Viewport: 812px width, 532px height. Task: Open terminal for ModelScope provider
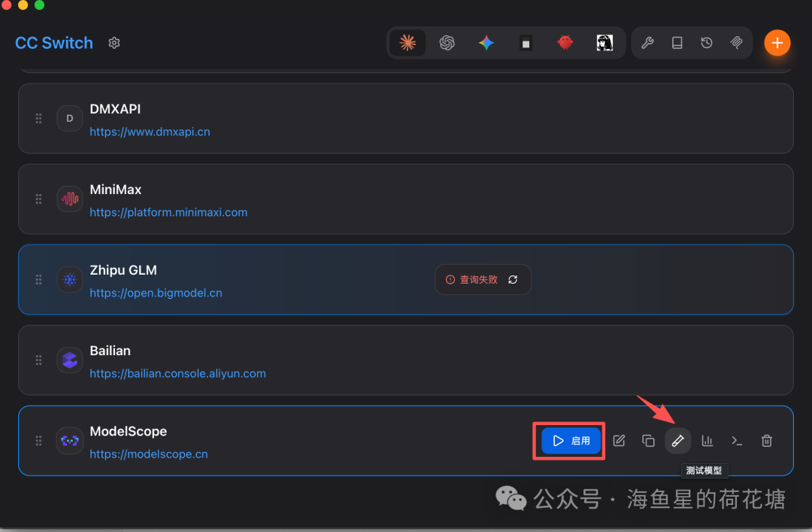coord(737,441)
